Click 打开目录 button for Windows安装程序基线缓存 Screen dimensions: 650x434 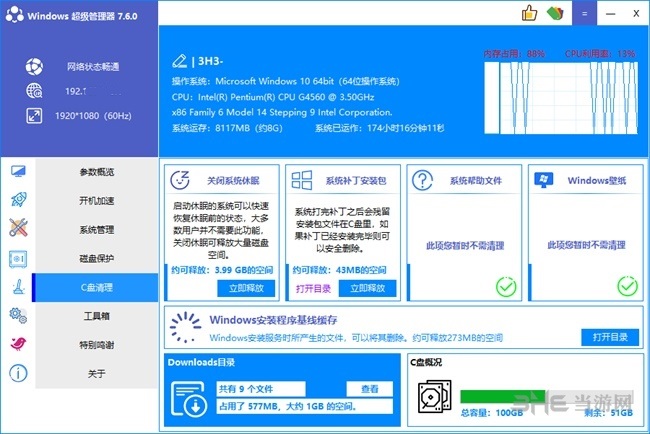point(610,337)
